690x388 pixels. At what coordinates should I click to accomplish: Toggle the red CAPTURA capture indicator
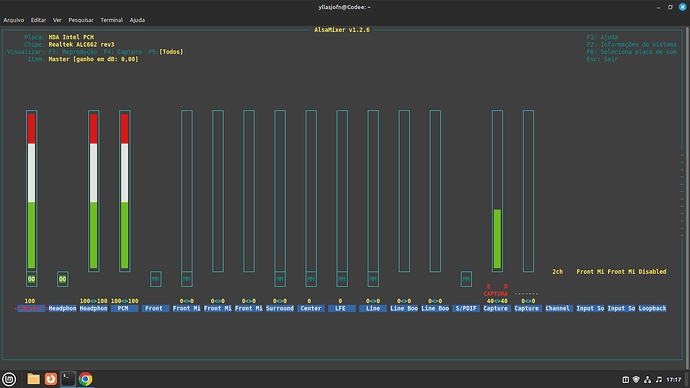pos(495,293)
